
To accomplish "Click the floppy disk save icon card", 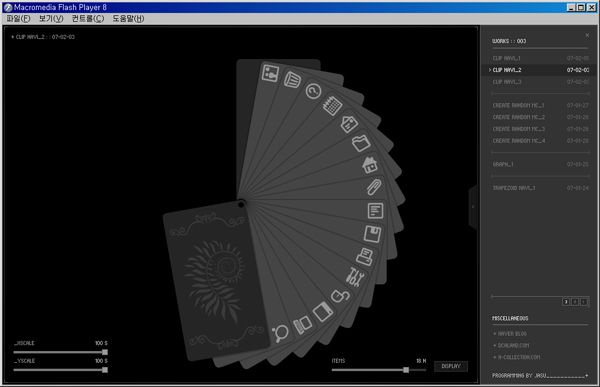I will (x=372, y=234).
